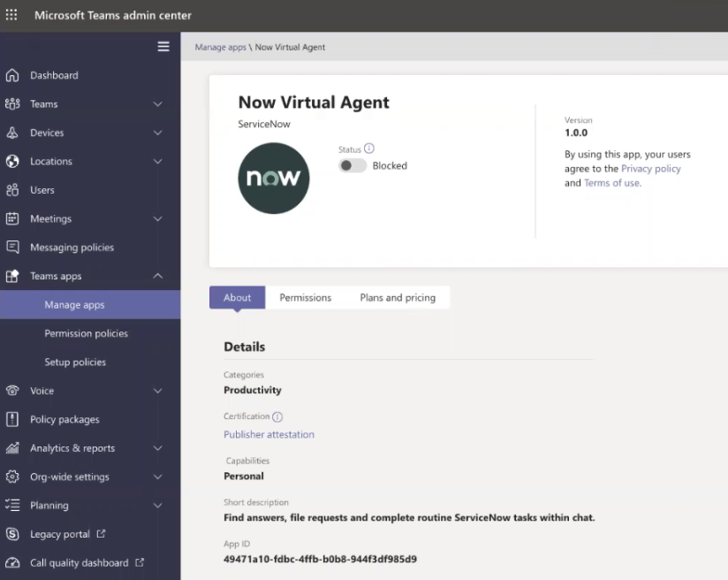Click the Now Virtual Agent heading

tap(314, 103)
